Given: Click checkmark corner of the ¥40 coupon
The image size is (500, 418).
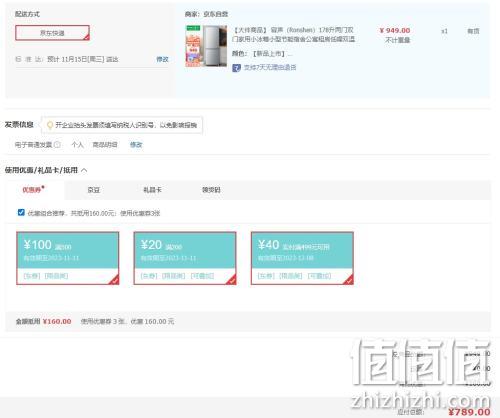Looking at the screenshot, I should click(349, 280).
